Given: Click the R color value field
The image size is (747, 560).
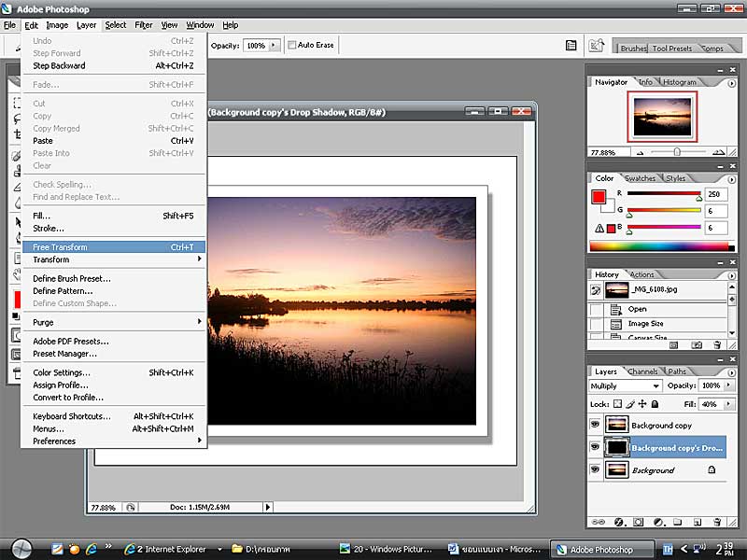Looking at the screenshot, I should (x=716, y=194).
